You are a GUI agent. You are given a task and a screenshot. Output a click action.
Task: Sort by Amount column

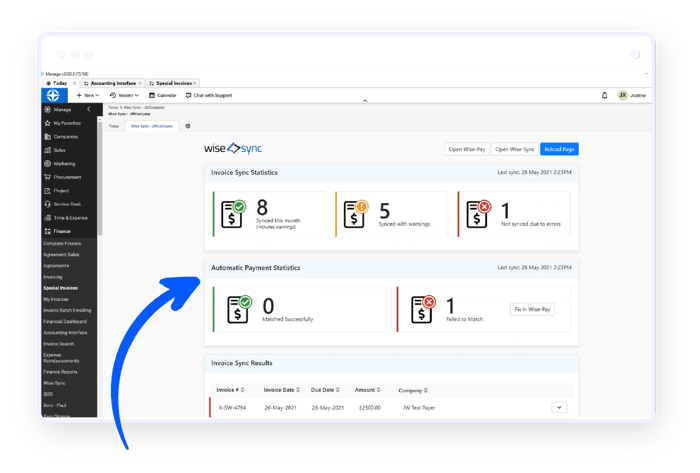coord(367,390)
